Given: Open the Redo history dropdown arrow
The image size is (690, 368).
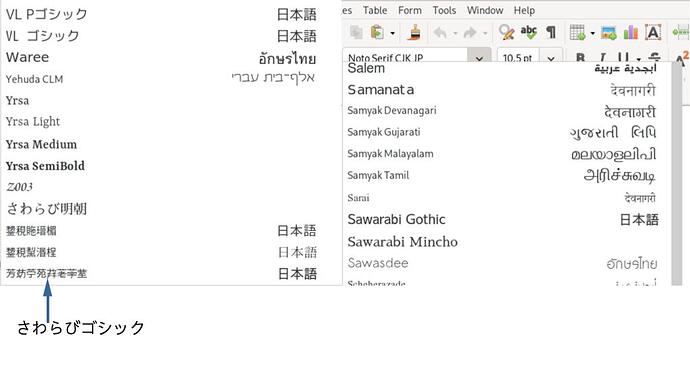Looking at the screenshot, I should tap(485, 33).
